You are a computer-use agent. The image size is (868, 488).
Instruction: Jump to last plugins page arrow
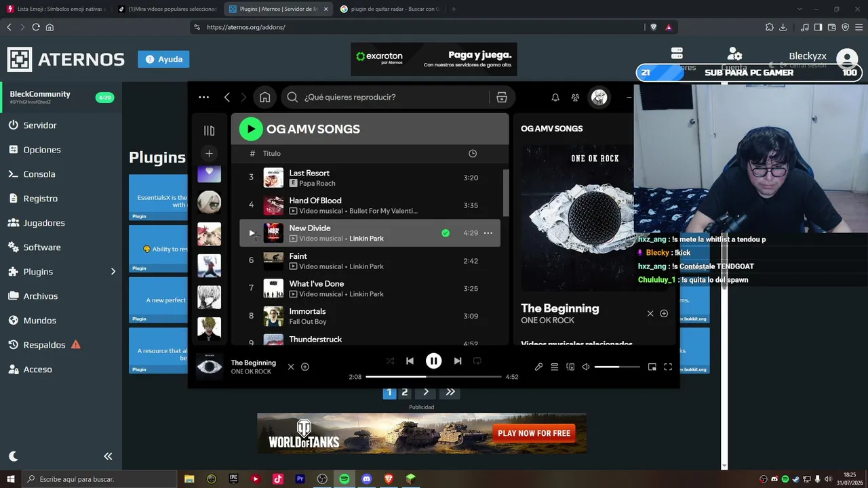pyautogui.click(x=450, y=392)
